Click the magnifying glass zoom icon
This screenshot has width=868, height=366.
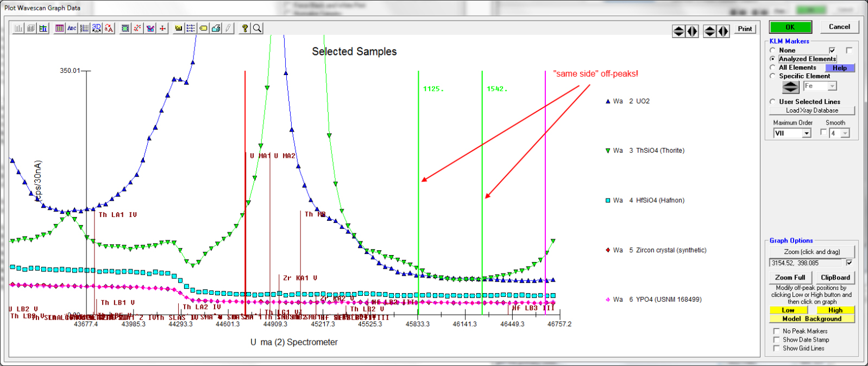257,28
